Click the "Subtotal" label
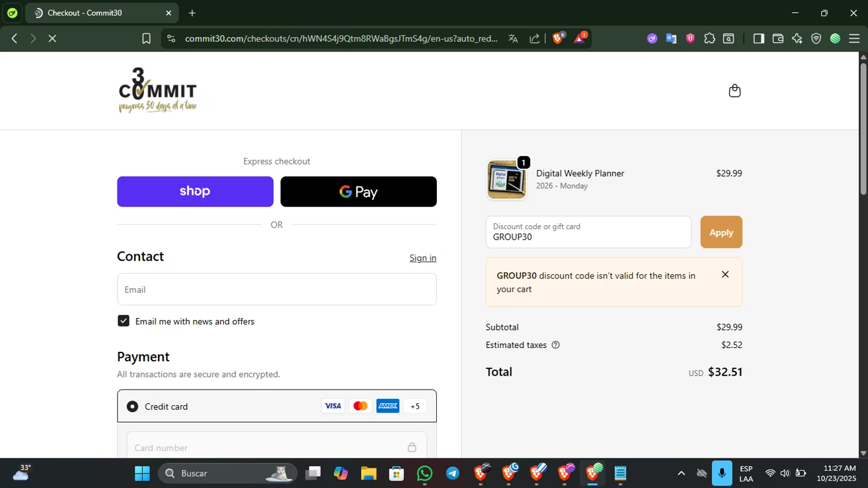 coord(502,327)
